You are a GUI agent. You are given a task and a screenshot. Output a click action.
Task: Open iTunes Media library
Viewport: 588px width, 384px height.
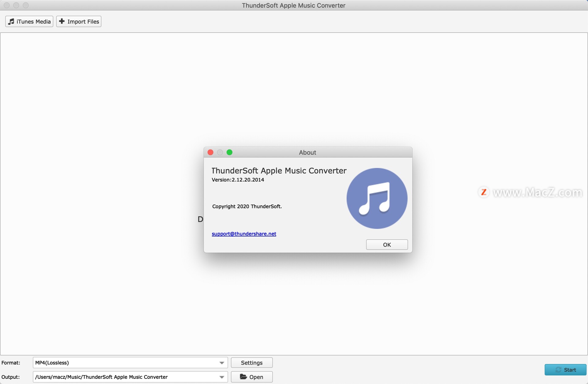[29, 21]
